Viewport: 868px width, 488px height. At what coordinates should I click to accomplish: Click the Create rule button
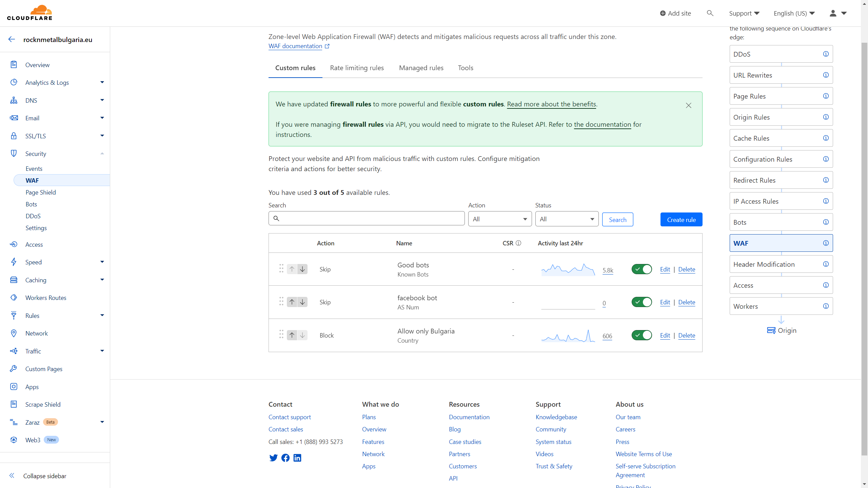681,220
